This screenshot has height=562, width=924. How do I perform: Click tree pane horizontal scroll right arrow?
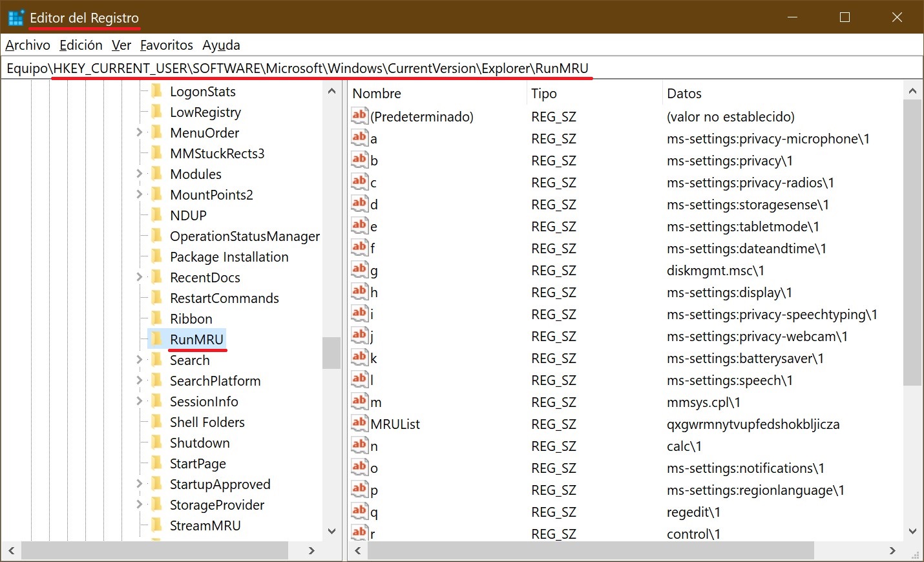click(x=311, y=550)
